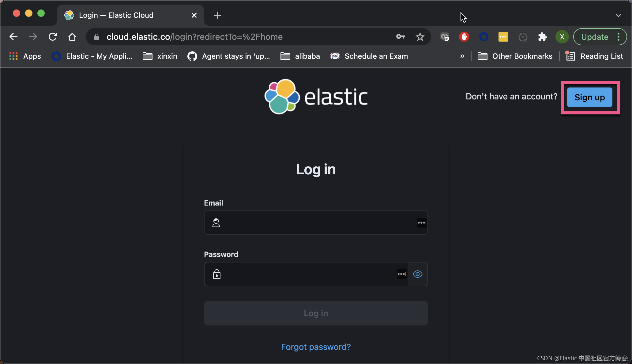Click into the Email input field
The width and height of the screenshot is (632, 364).
(x=315, y=223)
